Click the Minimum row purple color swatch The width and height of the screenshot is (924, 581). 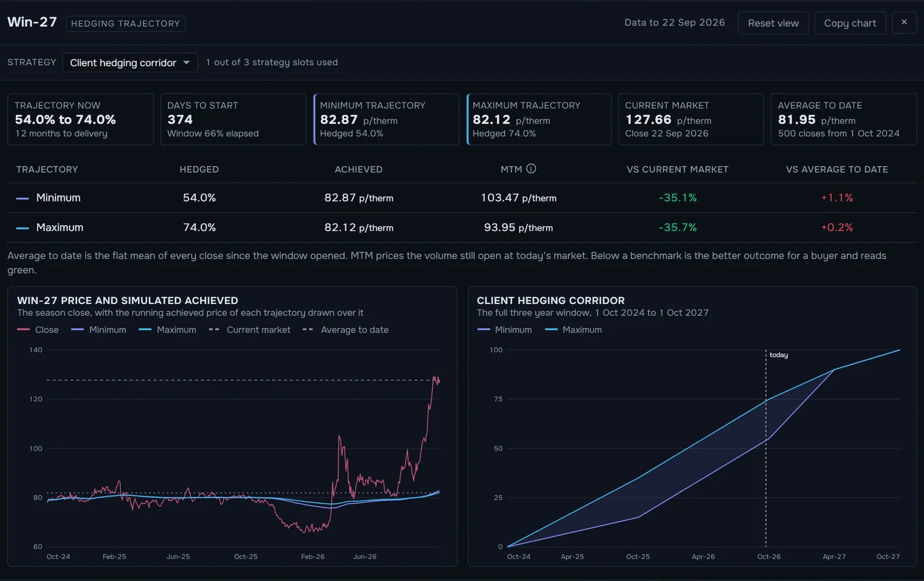coord(23,198)
